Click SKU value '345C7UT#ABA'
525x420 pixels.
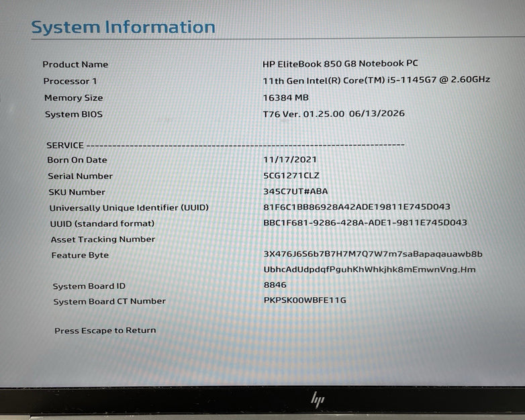pos(295,191)
